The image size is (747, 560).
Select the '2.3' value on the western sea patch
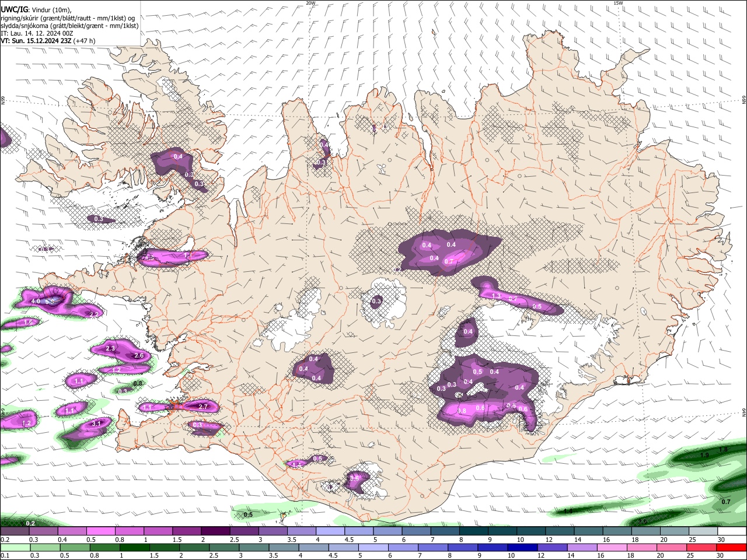[x=111, y=348]
